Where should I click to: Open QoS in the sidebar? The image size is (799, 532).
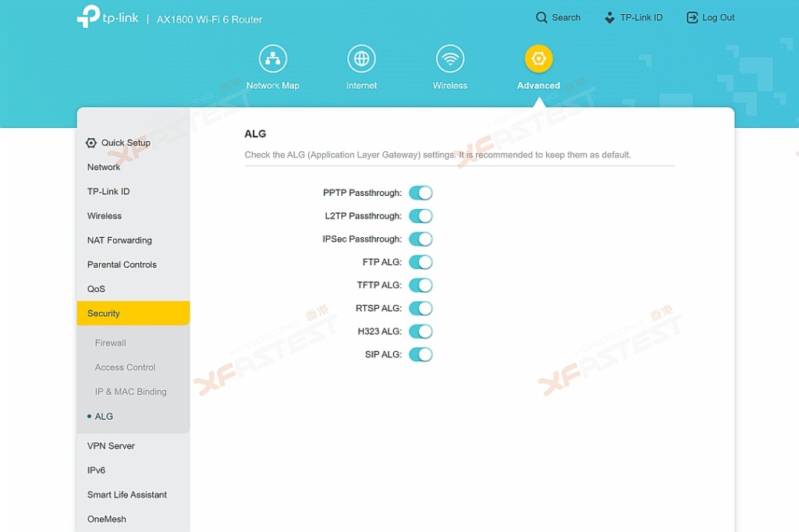click(x=133, y=289)
